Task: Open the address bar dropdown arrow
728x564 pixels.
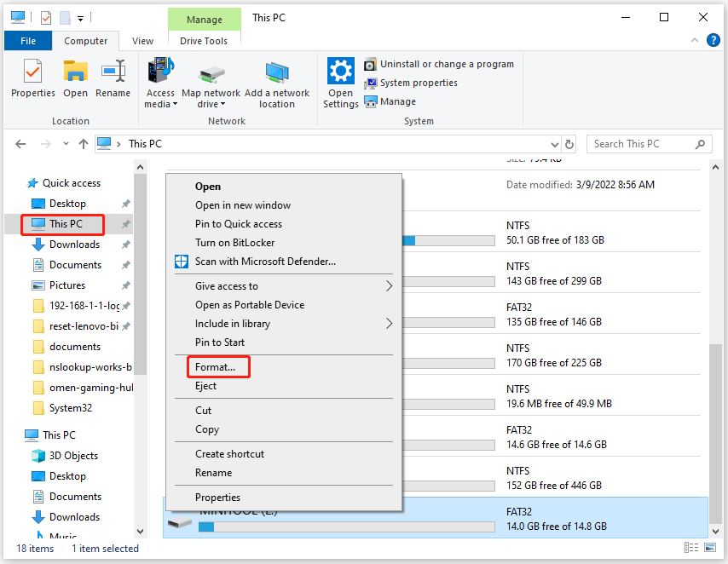Action: (x=554, y=143)
